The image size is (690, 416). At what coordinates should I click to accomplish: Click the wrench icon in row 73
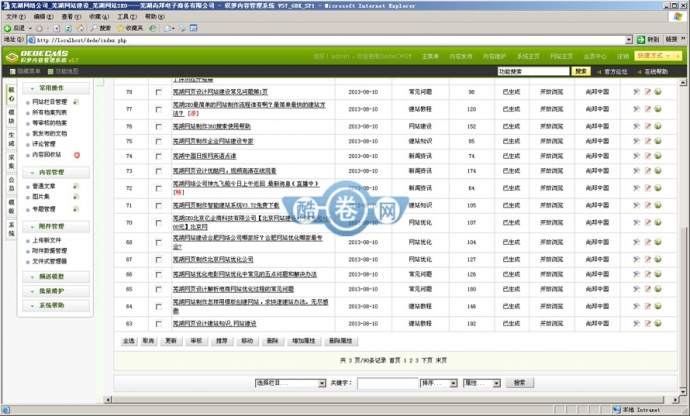pos(636,171)
